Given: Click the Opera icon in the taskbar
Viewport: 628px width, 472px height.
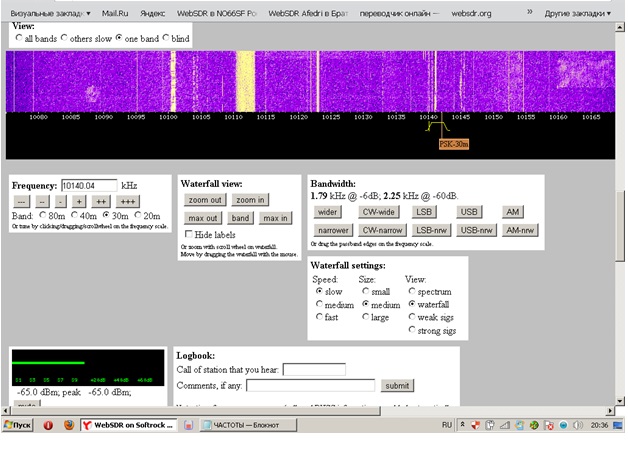Looking at the screenshot, I should (x=48, y=425).
